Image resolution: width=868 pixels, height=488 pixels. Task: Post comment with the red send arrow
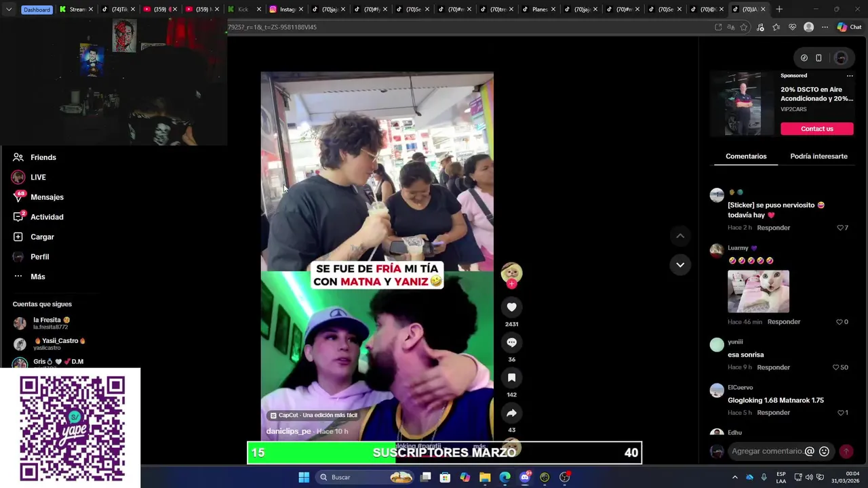pos(846,451)
